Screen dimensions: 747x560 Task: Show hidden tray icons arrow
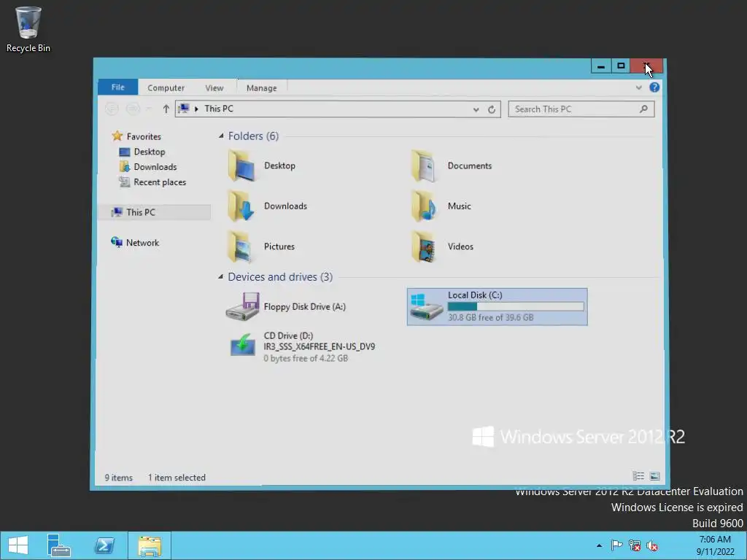(599, 545)
